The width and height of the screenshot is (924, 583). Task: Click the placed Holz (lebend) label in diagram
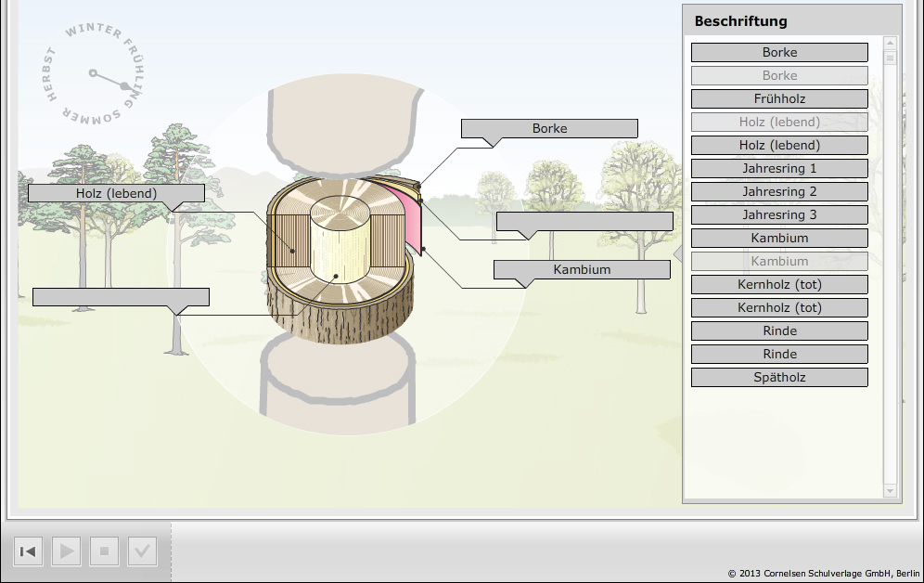coord(116,193)
